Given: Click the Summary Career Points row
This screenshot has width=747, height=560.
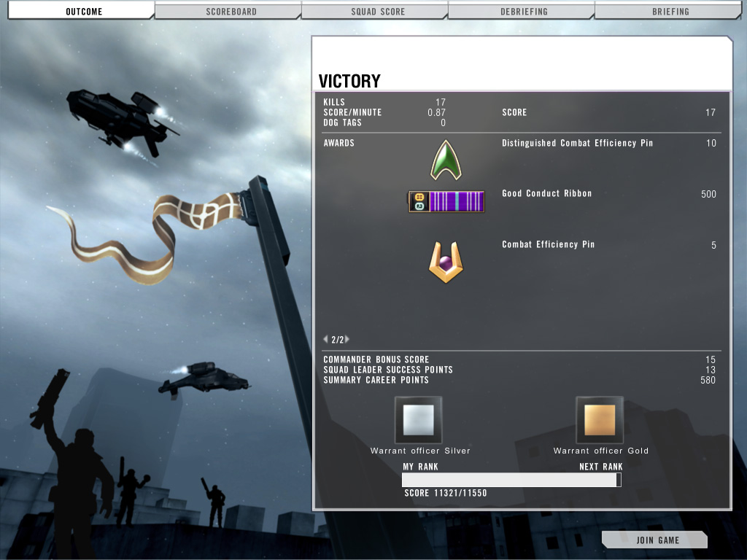Looking at the screenshot, I should 376,380.
